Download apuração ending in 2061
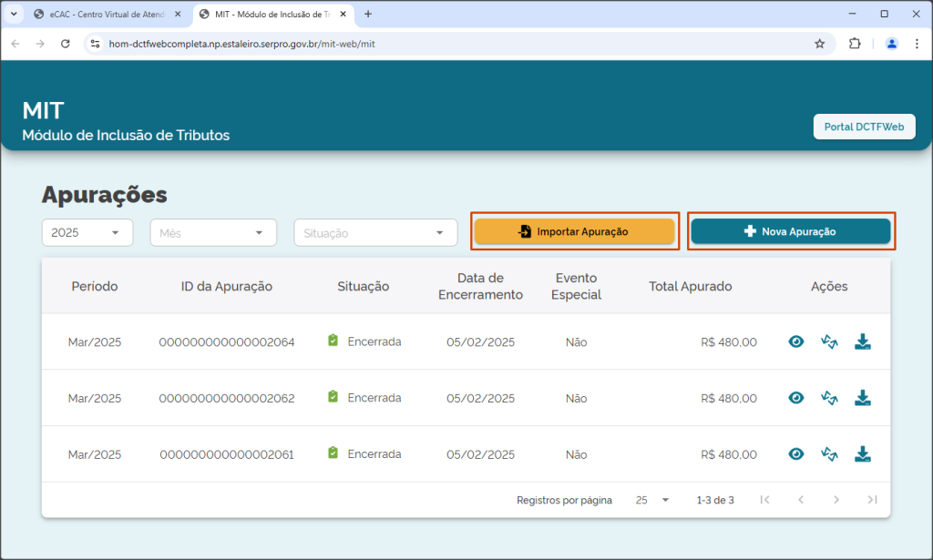933x560 pixels. (863, 454)
